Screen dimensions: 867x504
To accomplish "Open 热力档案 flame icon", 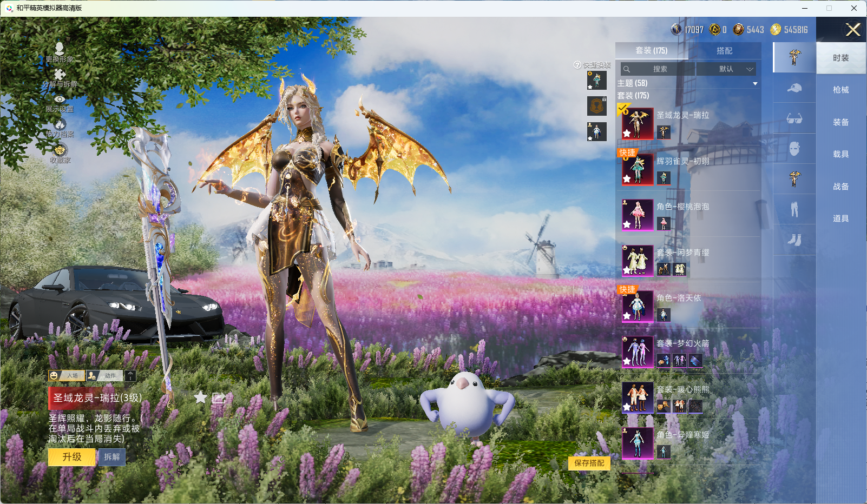I will click(60, 125).
